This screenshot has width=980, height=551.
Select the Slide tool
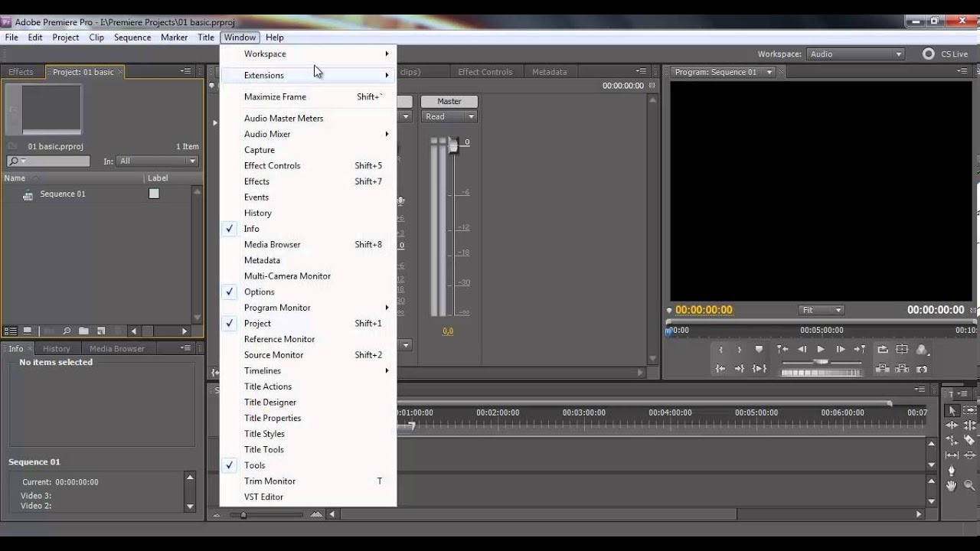969,455
